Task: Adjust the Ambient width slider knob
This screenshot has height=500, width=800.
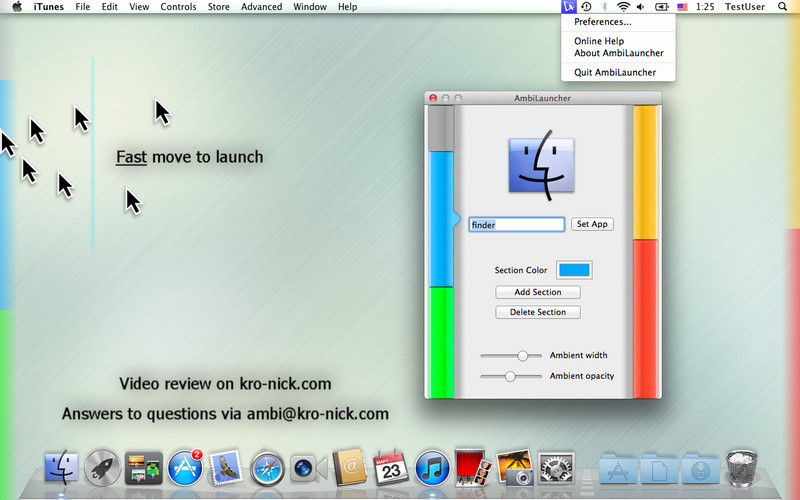Action: tap(522, 356)
